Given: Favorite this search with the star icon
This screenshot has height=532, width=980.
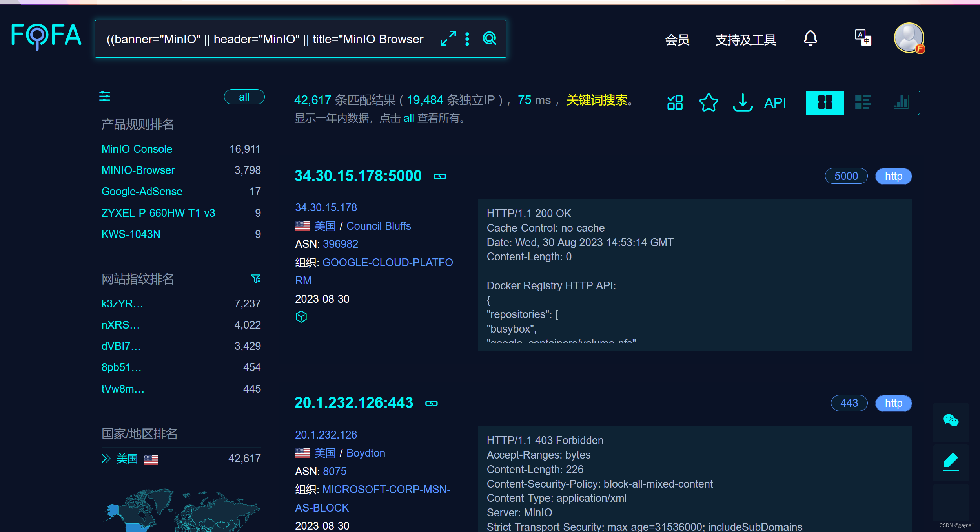Looking at the screenshot, I should coord(709,102).
